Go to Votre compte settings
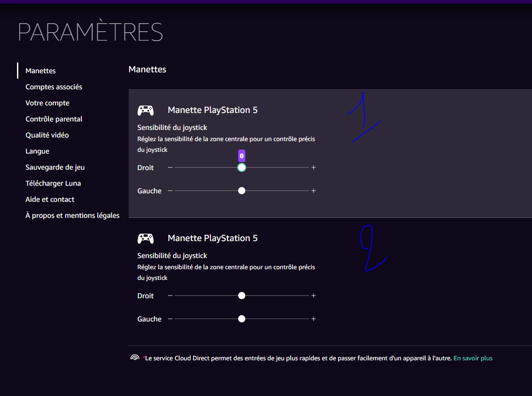The width and height of the screenshot is (532, 396). pyautogui.click(x=47, y=103)
